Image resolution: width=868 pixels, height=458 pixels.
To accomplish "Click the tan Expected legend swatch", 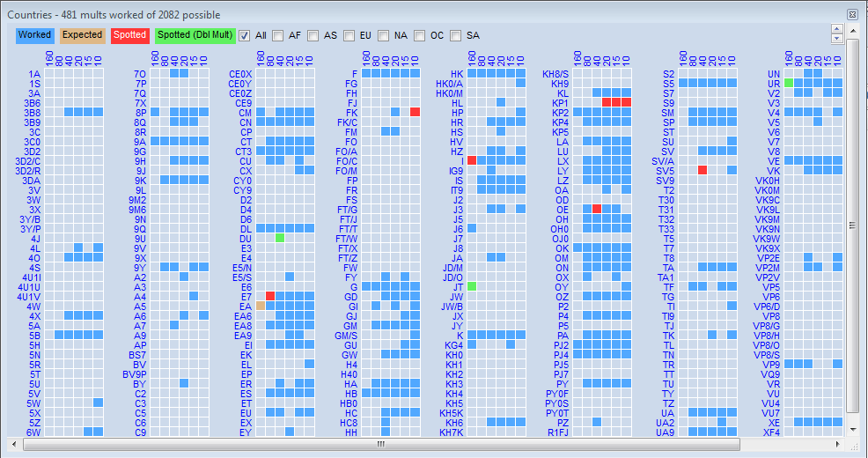I will [82, 35].
